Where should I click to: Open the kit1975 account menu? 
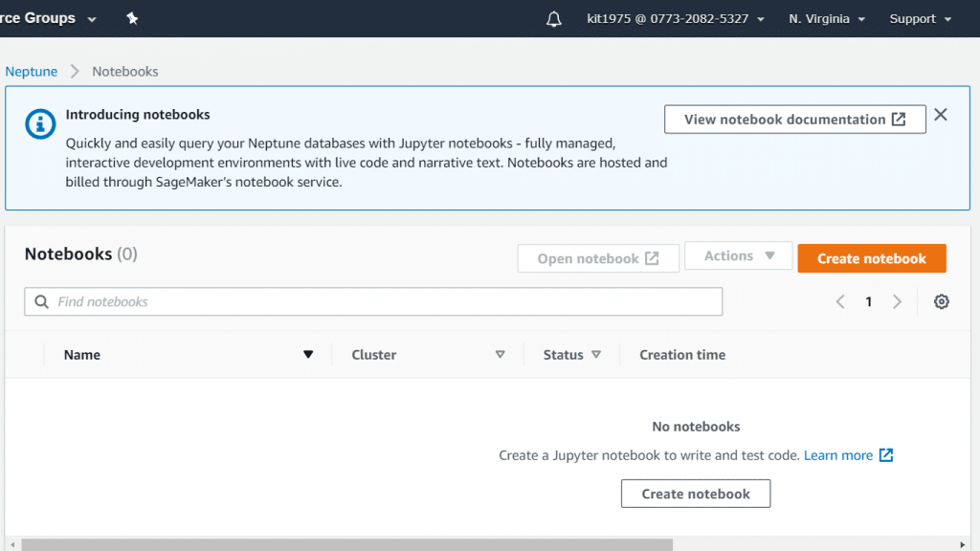coord(675,19)
